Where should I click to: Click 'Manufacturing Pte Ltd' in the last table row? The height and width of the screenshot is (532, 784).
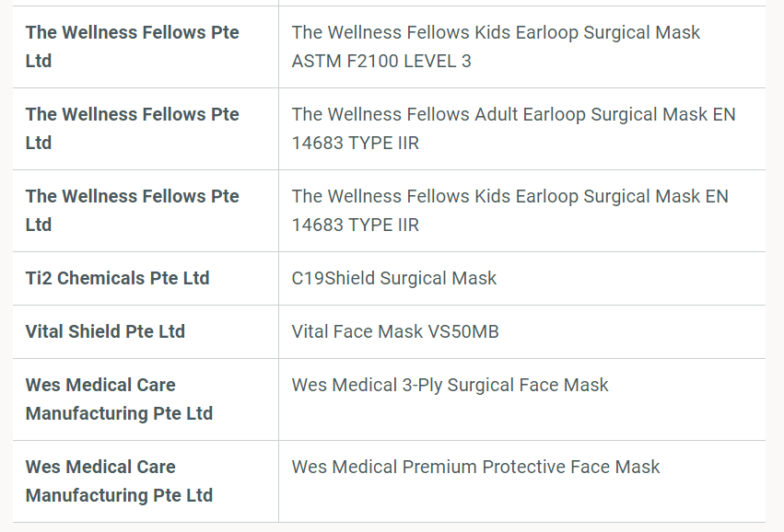[x=119, y=495]
